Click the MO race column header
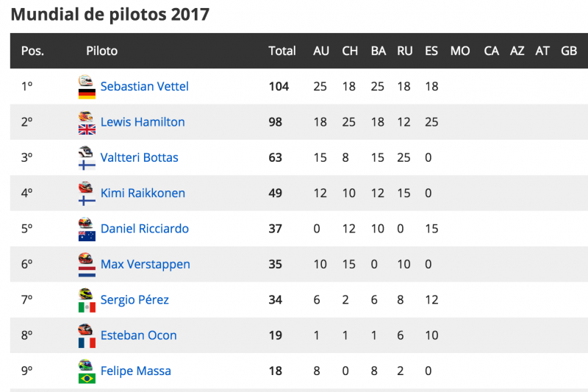The image size is (588, 392). pyautogui.click(x=460, y=51)
